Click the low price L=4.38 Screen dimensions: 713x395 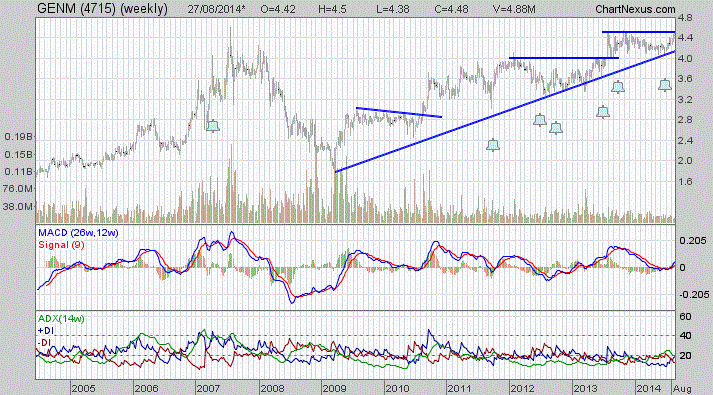click(x=393, y=9)
